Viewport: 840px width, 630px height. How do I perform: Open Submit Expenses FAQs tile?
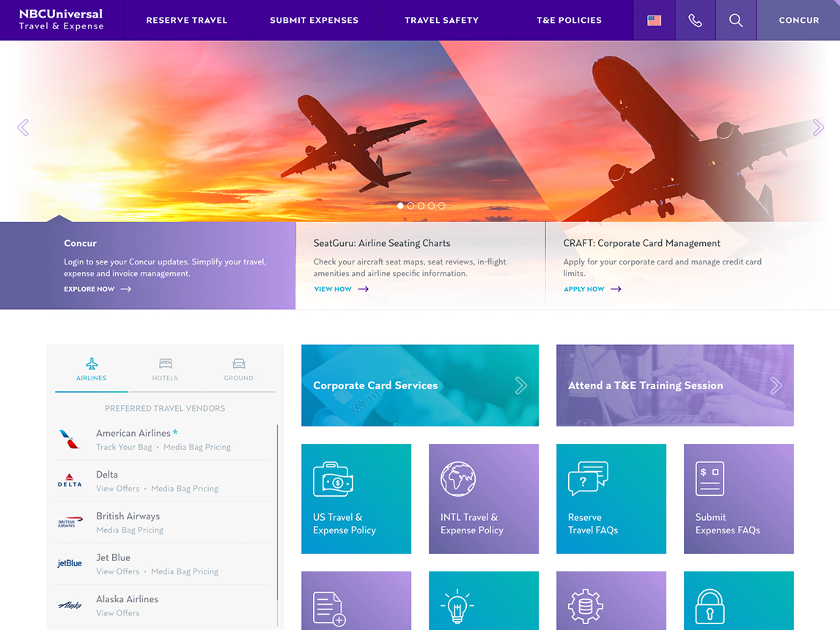click(739, 499)
